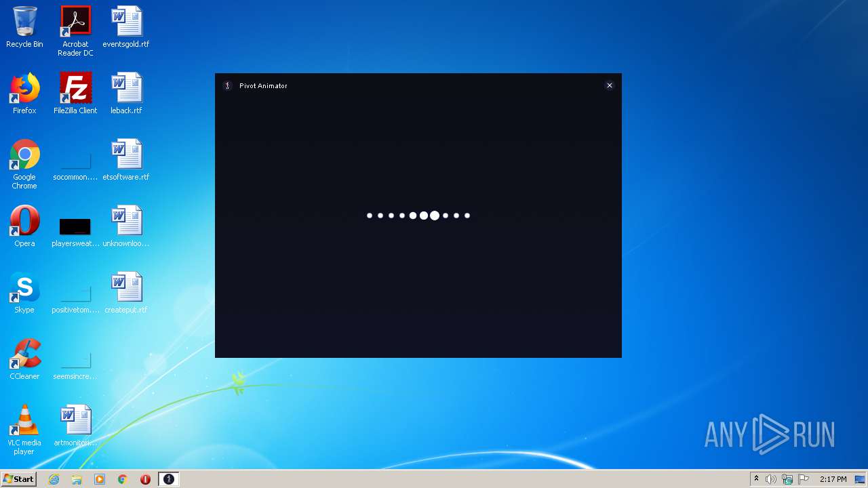Open Windows Explorer from the taskbar
Viewport: 868px width, 488px height.
point(77,479)
